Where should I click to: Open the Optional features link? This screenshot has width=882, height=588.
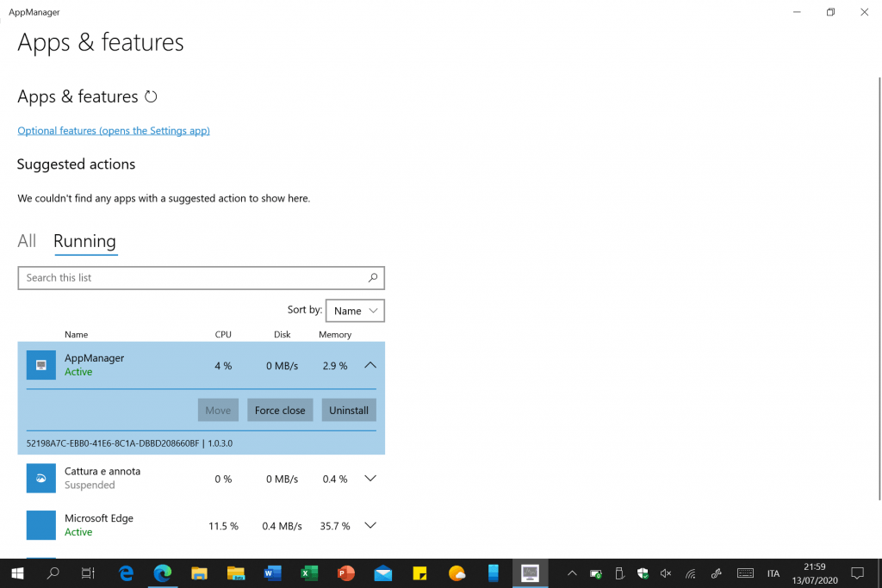114,131
